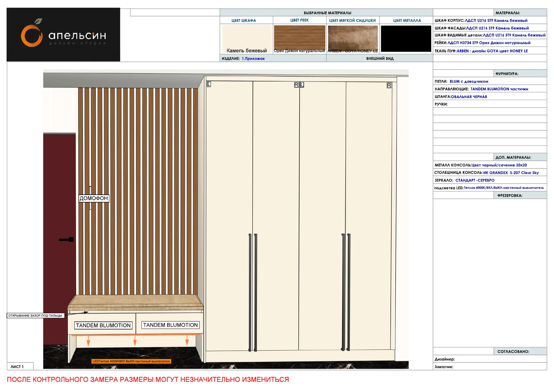Screen dimensions: 554x392
Task: Select the black metal color swatch
Action: click(x=406, y=39)
